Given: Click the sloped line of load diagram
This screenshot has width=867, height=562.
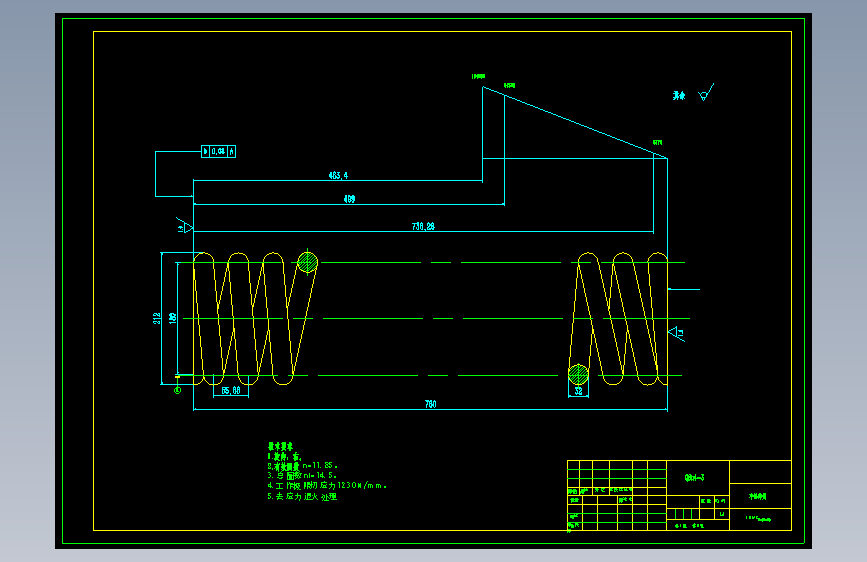Looking at the screenshot, I should click(x=575, y=122).
